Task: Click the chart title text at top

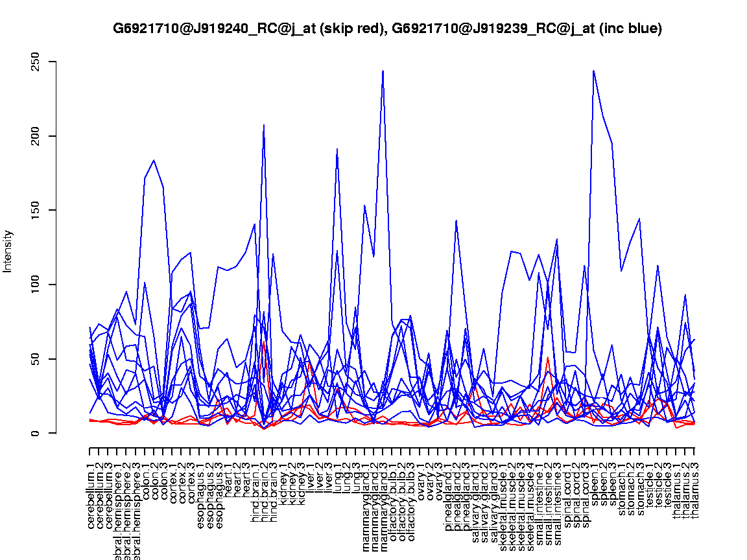Action: click(387, 29)
